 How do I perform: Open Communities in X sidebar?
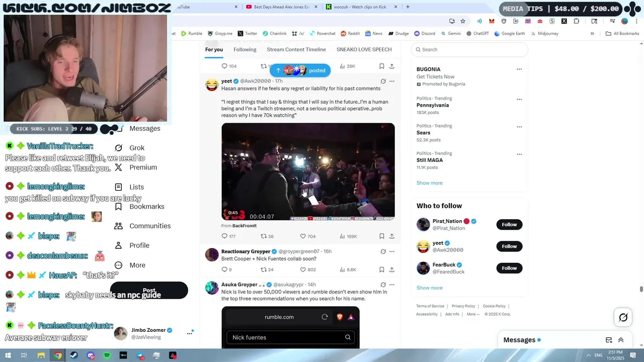tap(142, 226)
